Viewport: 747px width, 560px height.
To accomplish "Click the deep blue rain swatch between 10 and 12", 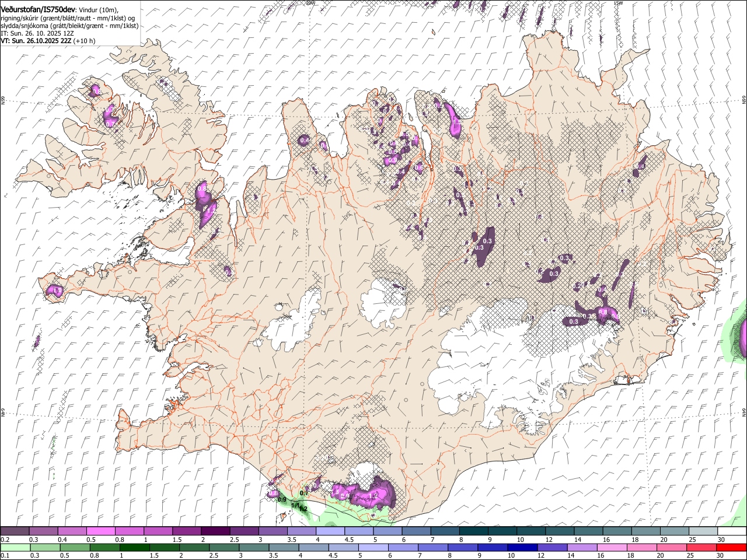I will [x=522, y=547].
